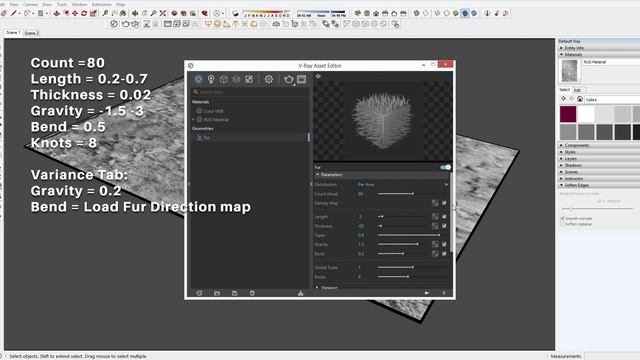
Task: Open the Camera menu
Action: click(30, 4)
